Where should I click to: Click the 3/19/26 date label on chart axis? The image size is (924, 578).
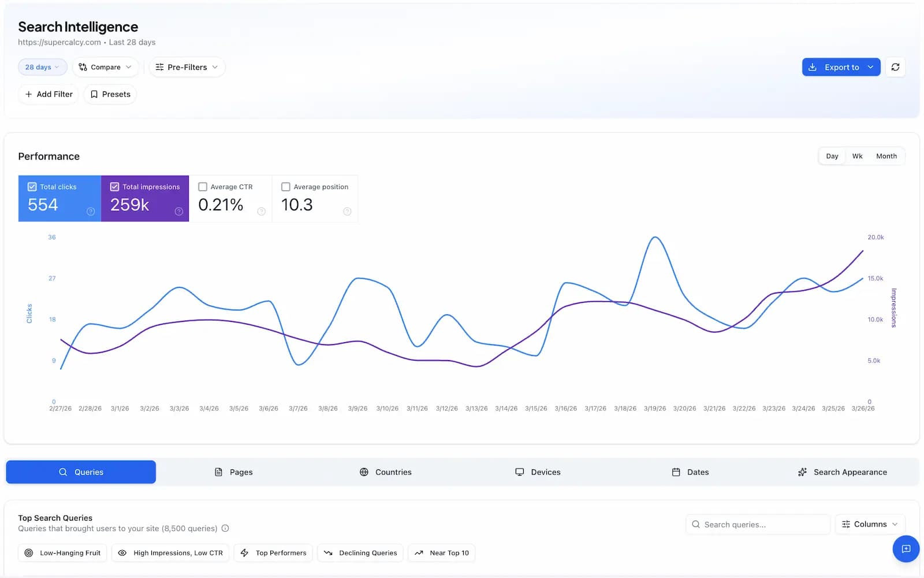(655, 409)
